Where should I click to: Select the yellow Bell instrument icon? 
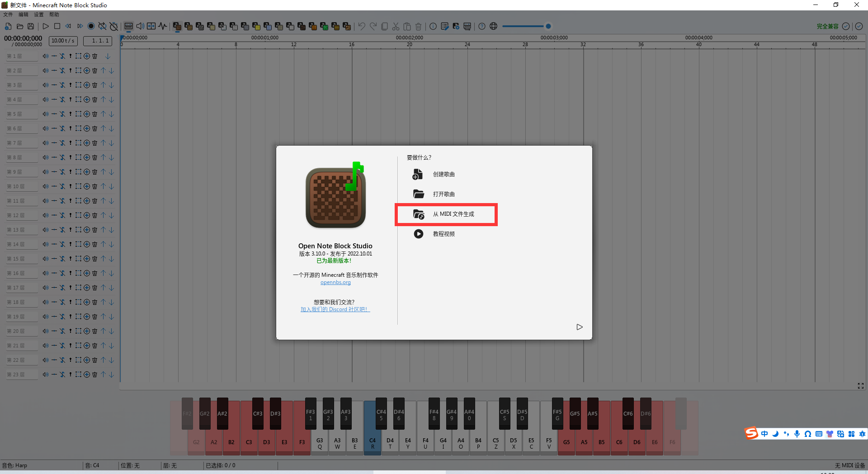coord(256,26)
